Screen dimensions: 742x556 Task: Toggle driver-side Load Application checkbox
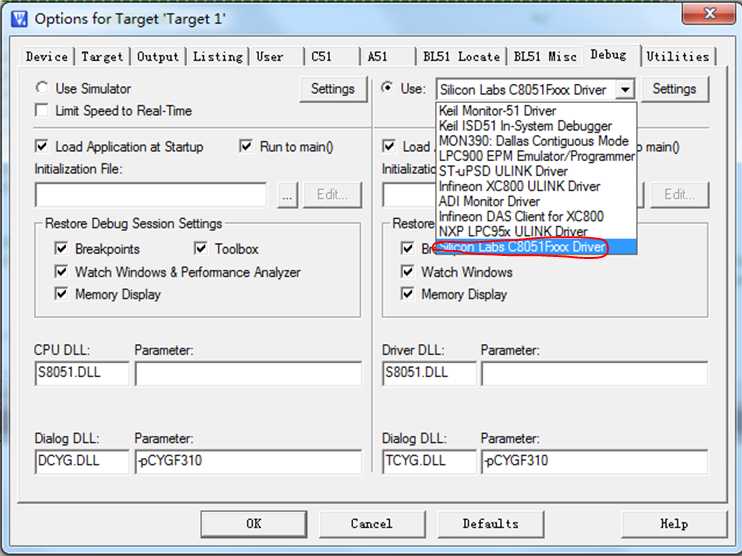(x=389, y=146)
